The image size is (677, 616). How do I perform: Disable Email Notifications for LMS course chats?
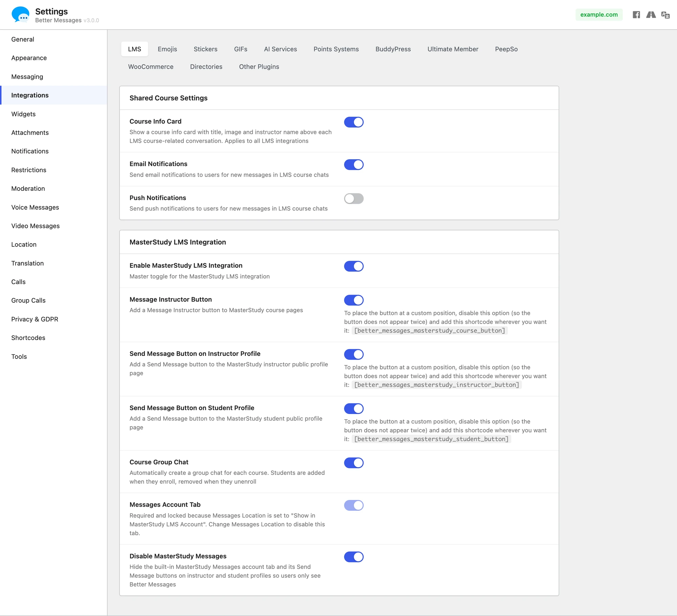(354, 165)
